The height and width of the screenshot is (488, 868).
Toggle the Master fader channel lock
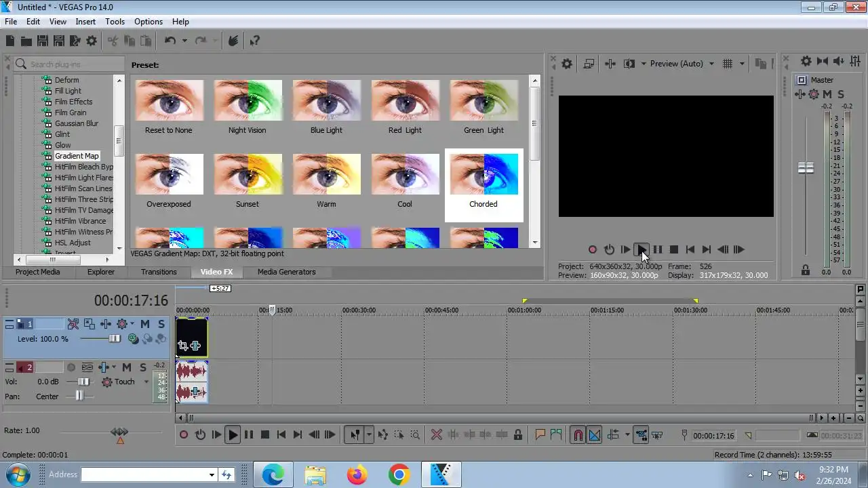click(806, 270)
